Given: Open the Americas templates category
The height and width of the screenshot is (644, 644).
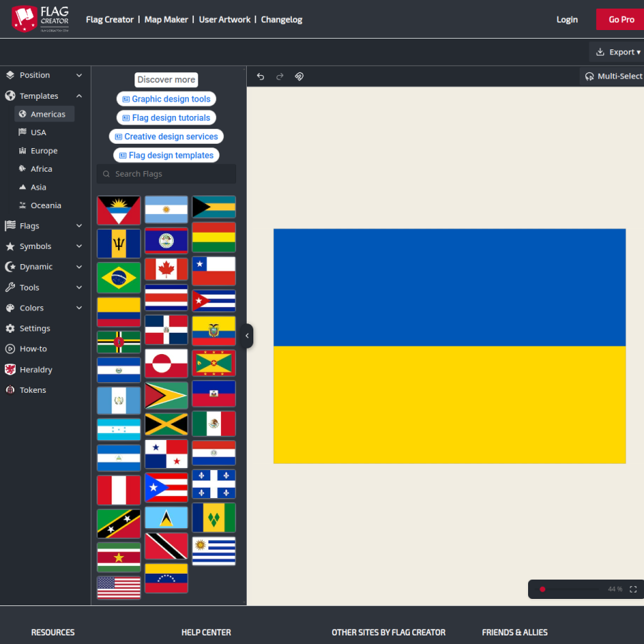Looking at the screenshot, I should 44,114.
